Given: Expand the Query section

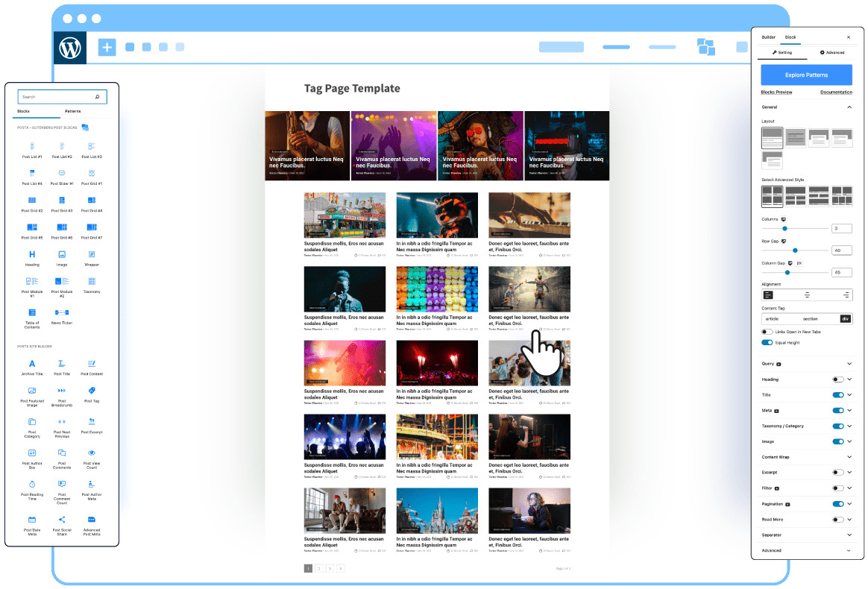Looking at the screenshot, I should (849, 364).
